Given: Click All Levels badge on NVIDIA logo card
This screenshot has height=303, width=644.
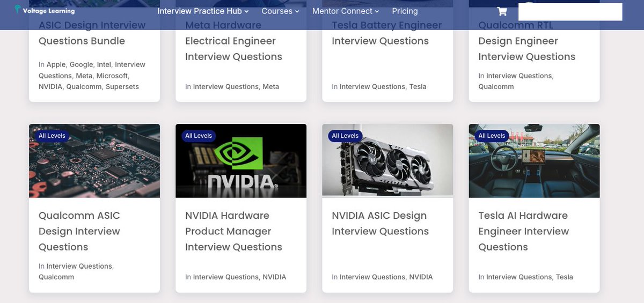Looking at the screenshot, I should tap(199, 136).
